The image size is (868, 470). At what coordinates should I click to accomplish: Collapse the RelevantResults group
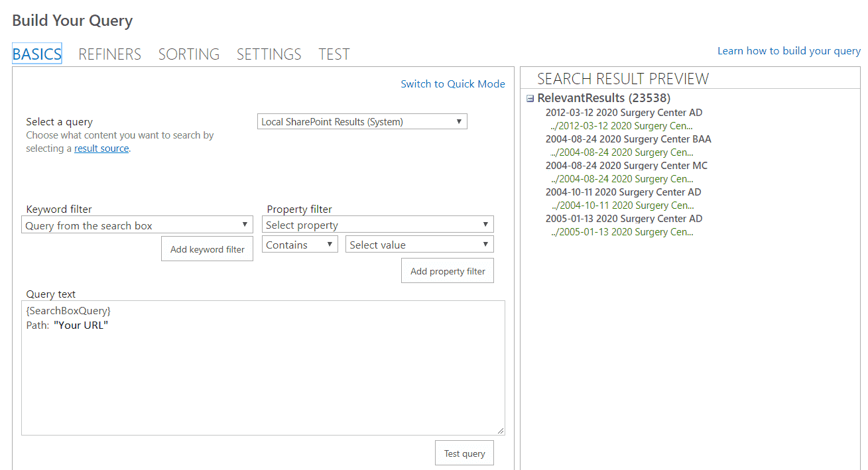tap(530, 99)
